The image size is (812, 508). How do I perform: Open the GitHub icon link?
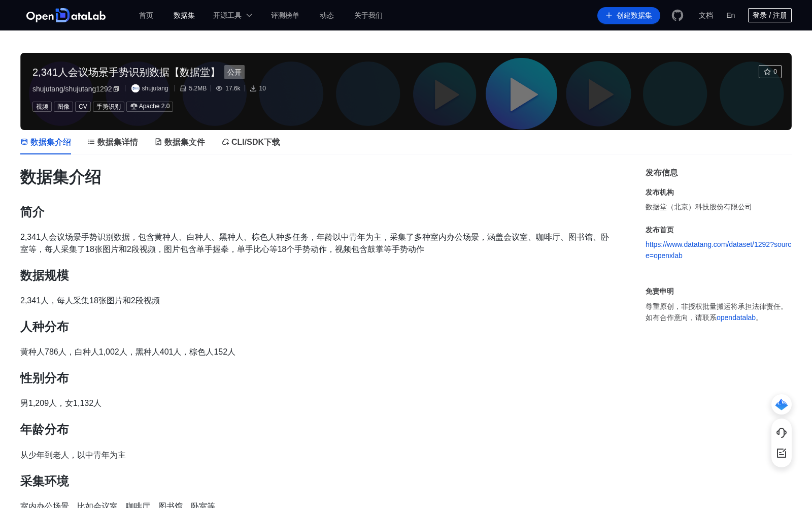pyautogui.click(x=678, y=15)
